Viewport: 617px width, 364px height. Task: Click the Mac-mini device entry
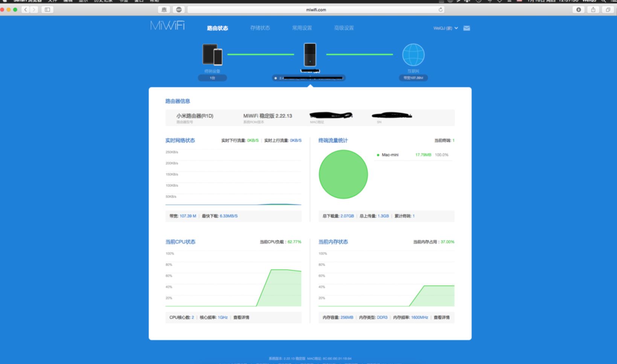click(x=413, y=155)
